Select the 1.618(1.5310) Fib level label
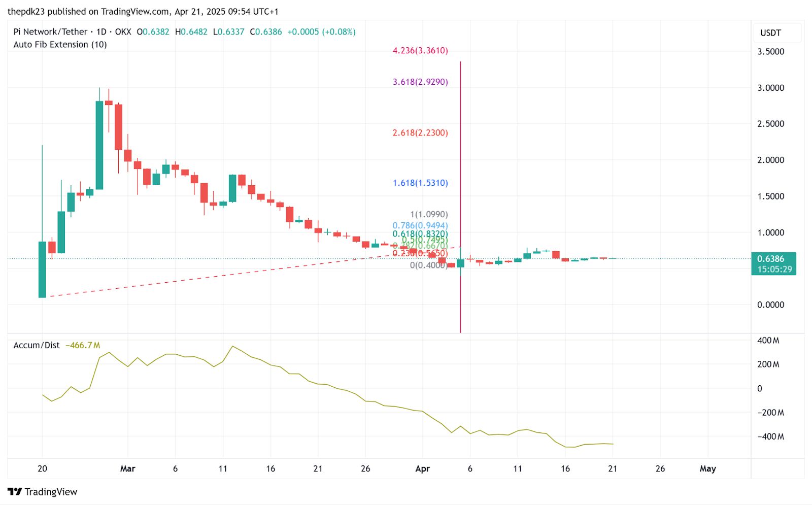Screen dimensions: 812x505 (420, 183)
